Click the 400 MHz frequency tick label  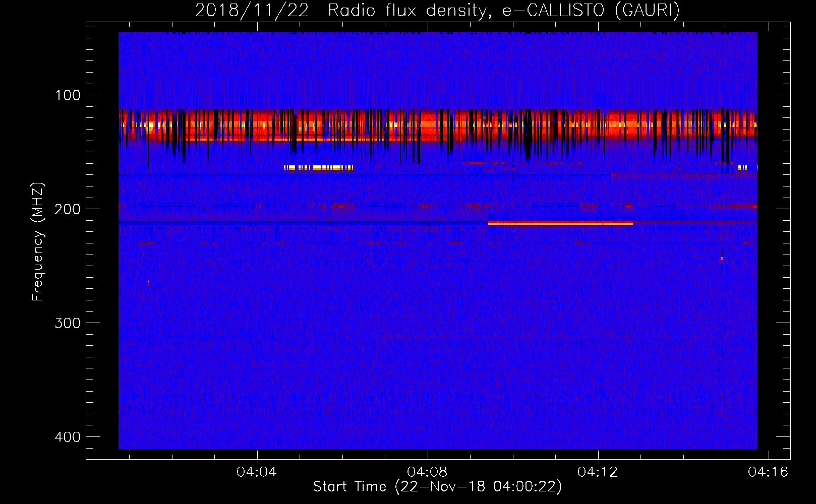(68, 437)
